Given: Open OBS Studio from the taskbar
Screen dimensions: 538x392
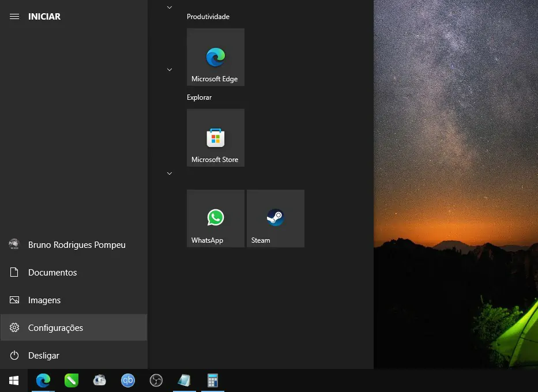Looking at the screenshot, I should [156, 380].
